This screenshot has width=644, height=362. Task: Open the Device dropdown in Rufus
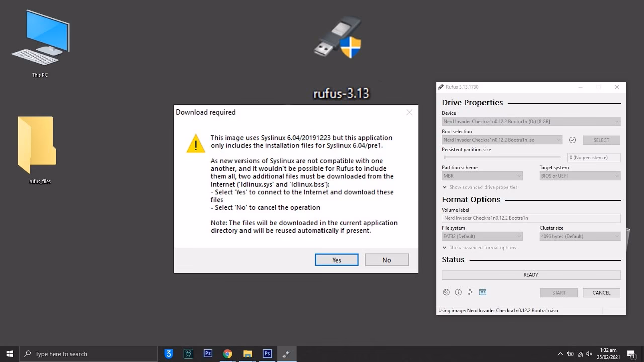click(x=531, y=121)
